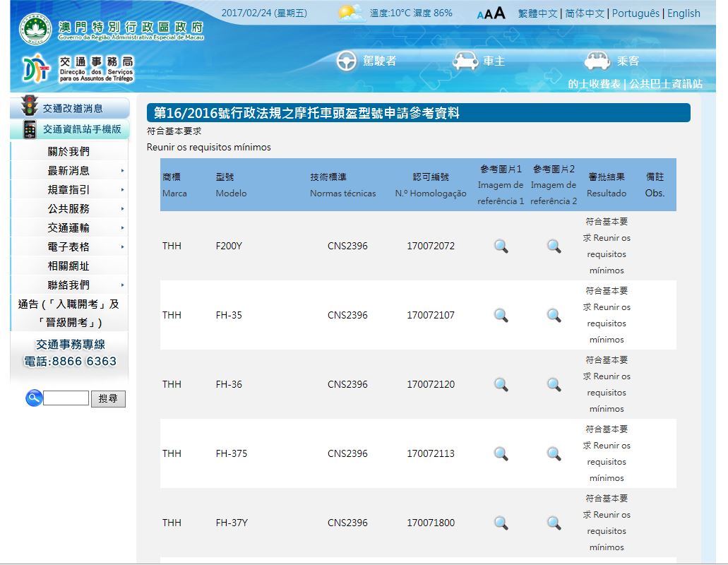Image resolution: width=728 pixels, height=565 pixels.
Task: View reference image 2 for model FH-375
Action: (x=554, y=454)
